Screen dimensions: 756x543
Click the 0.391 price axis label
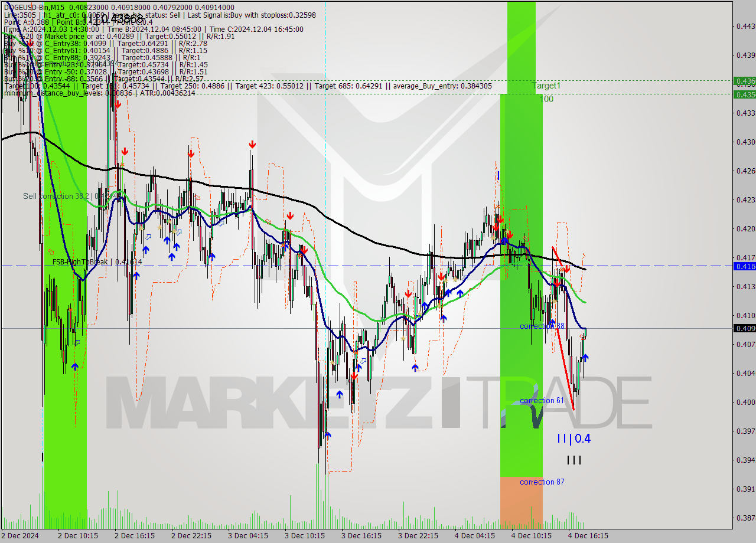[745, 489]
